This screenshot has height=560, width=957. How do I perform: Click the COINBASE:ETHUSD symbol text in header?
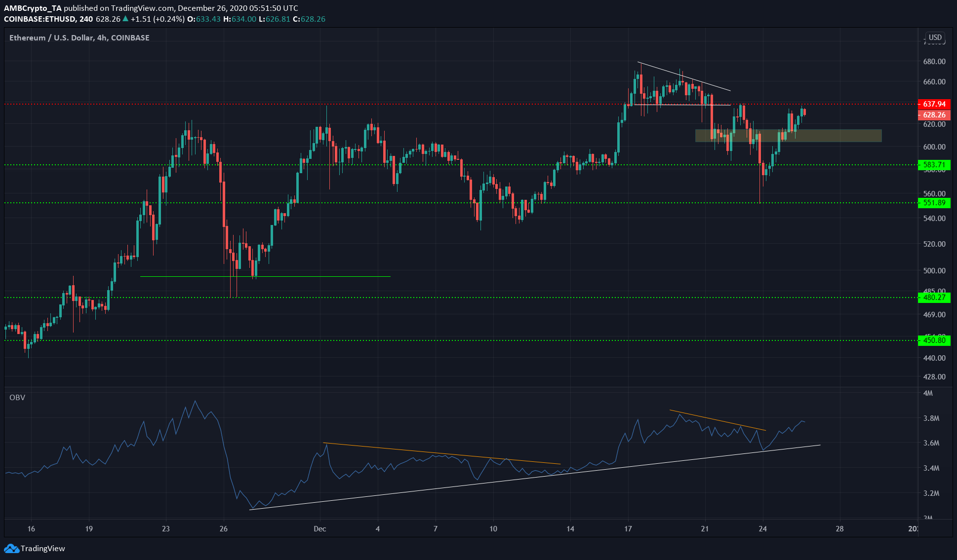pos(40,19)
